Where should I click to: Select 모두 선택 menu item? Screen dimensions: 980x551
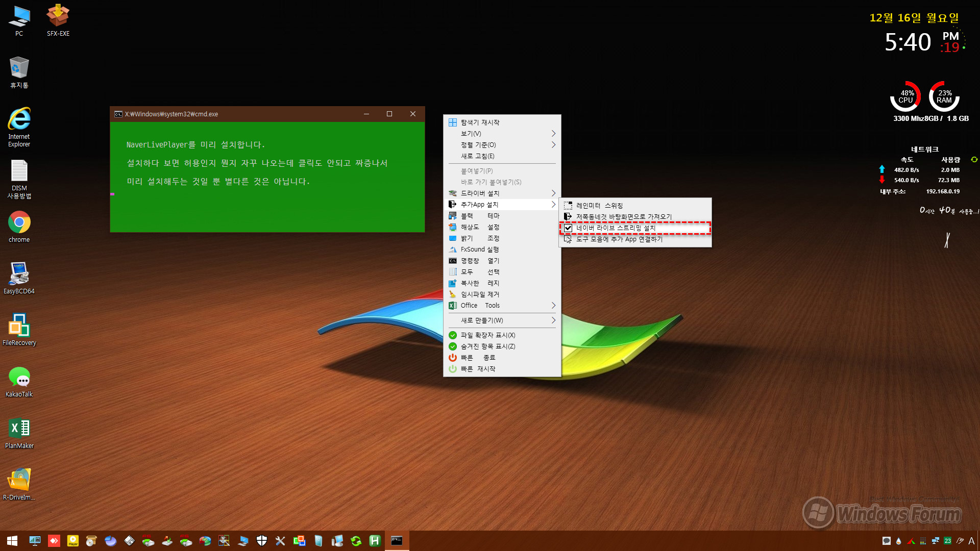[x=502, y=272]
